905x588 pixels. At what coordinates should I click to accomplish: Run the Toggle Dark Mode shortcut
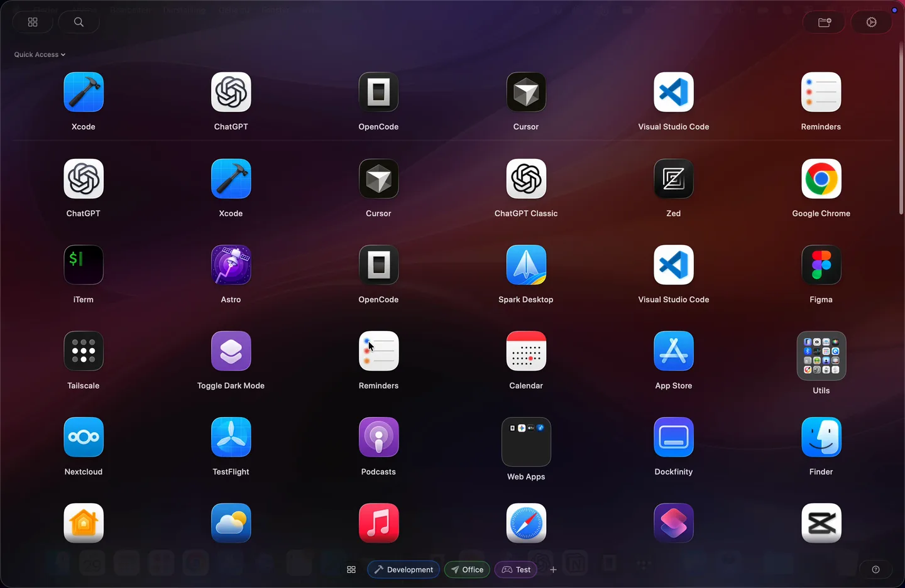pyautogui.click(x=231, y=351)
